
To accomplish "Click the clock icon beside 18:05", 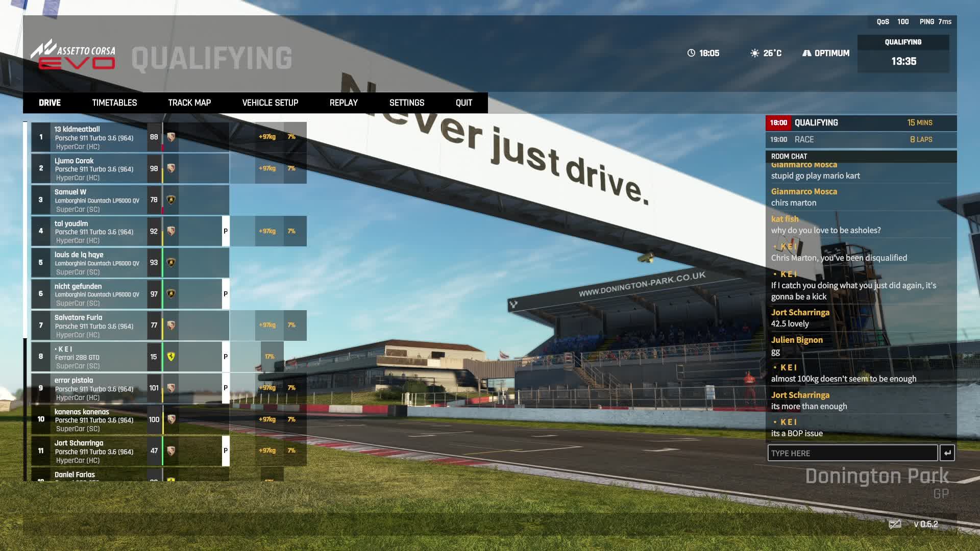I will point(691,53).
